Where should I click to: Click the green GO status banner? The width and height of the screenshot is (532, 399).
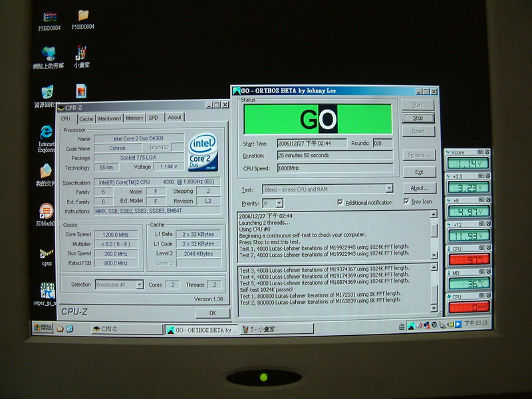tap(318, 119)
